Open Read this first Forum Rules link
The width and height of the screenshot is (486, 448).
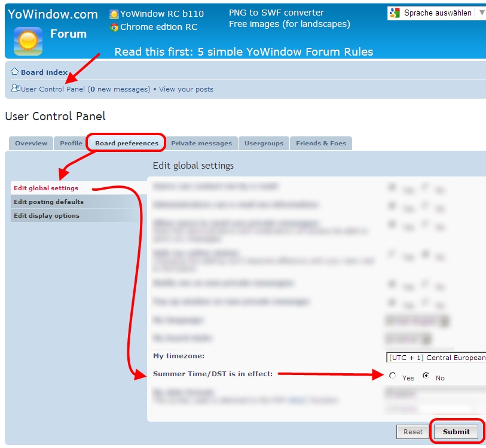(x=243, y=51)
